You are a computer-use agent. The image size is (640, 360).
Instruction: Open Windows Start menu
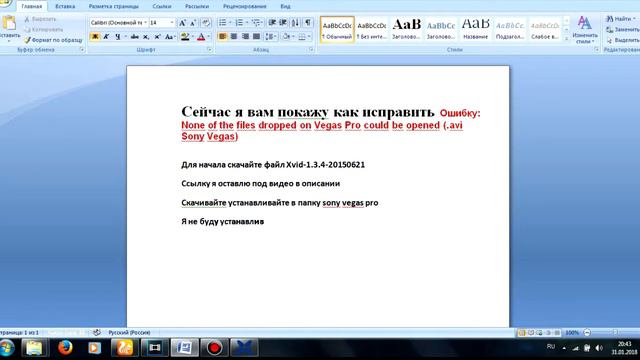(x=7, y=348)
